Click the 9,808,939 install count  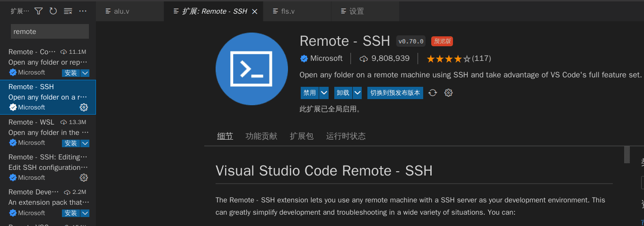pos(385,59)
